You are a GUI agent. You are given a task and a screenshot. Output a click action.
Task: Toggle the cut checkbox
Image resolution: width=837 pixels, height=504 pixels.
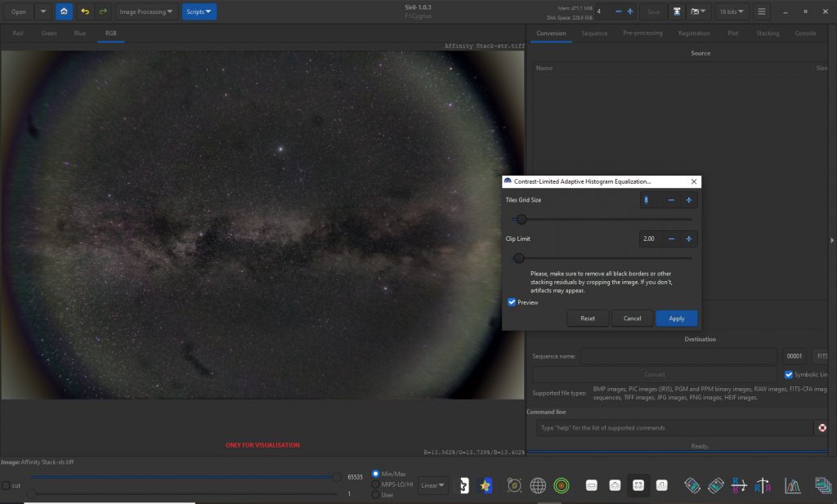6,485
